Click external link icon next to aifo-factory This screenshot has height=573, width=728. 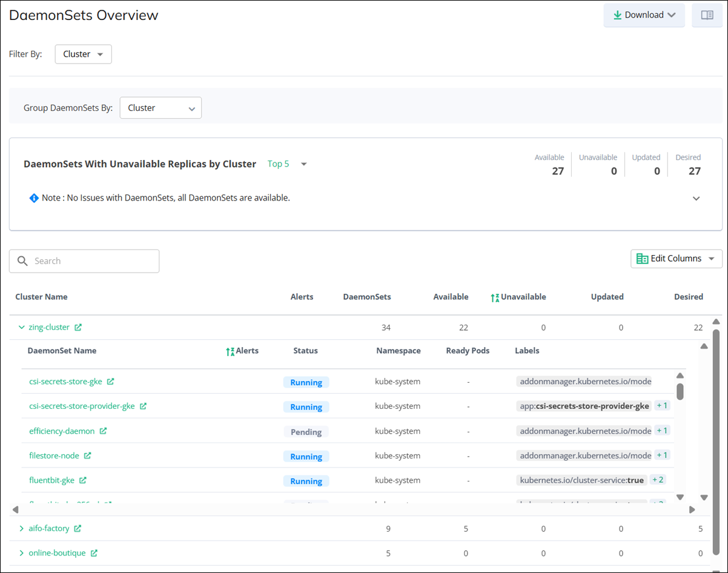point(78,529)
